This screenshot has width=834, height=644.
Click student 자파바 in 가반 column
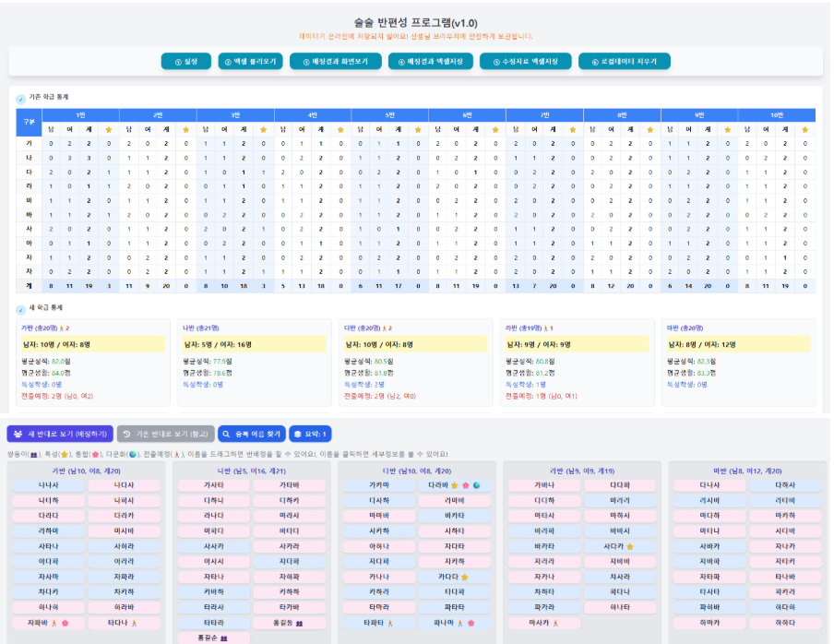coord(42,623)
